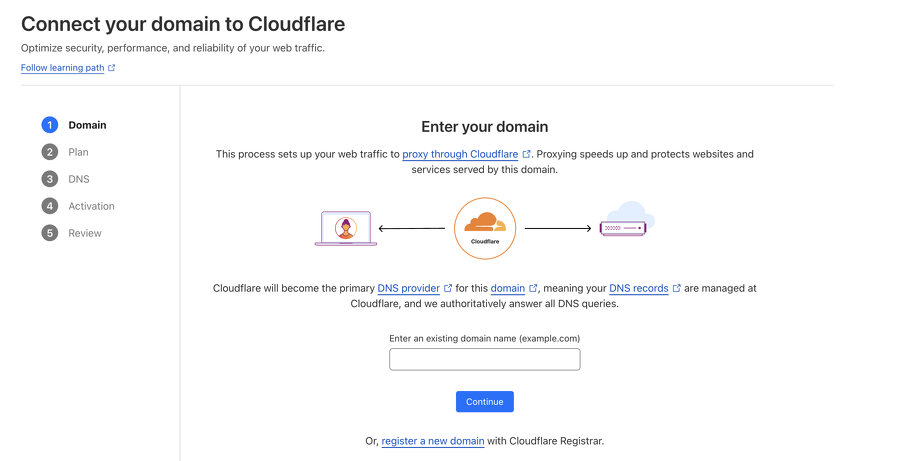The width and height of the screenshot is (920, 461).
Task: Click external-link icon next to DNS records
Action: 677,289
